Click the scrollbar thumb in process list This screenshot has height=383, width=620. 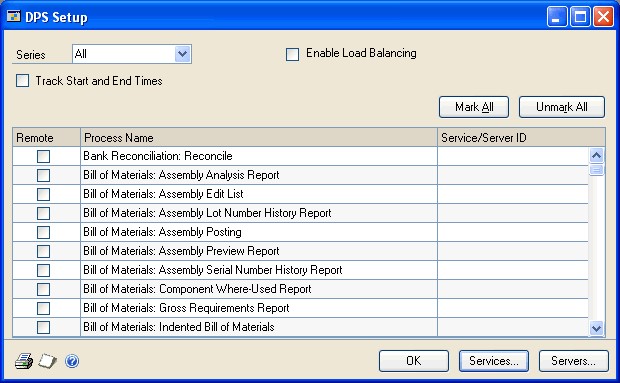coord(596,170)
